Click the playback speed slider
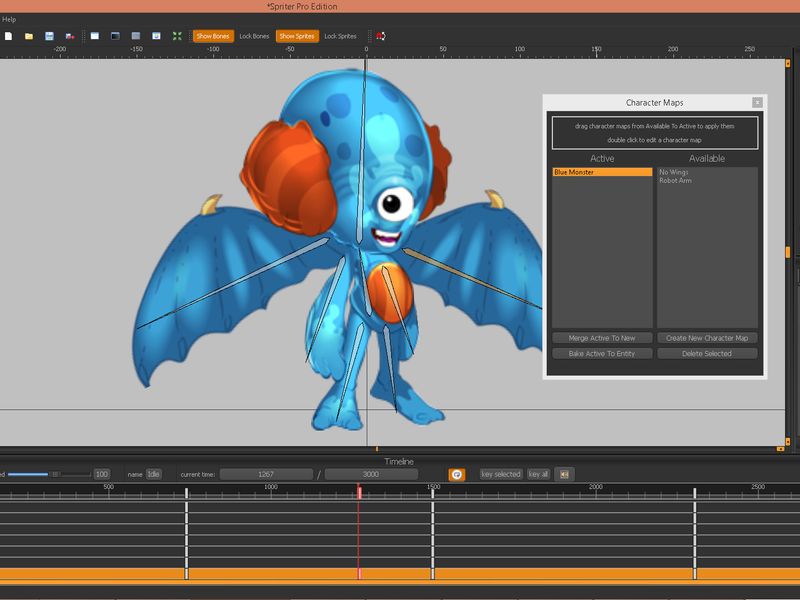Image resolution: width=800 pixels, height=600 pixels. pyautogui.click(x=49, y=474)
